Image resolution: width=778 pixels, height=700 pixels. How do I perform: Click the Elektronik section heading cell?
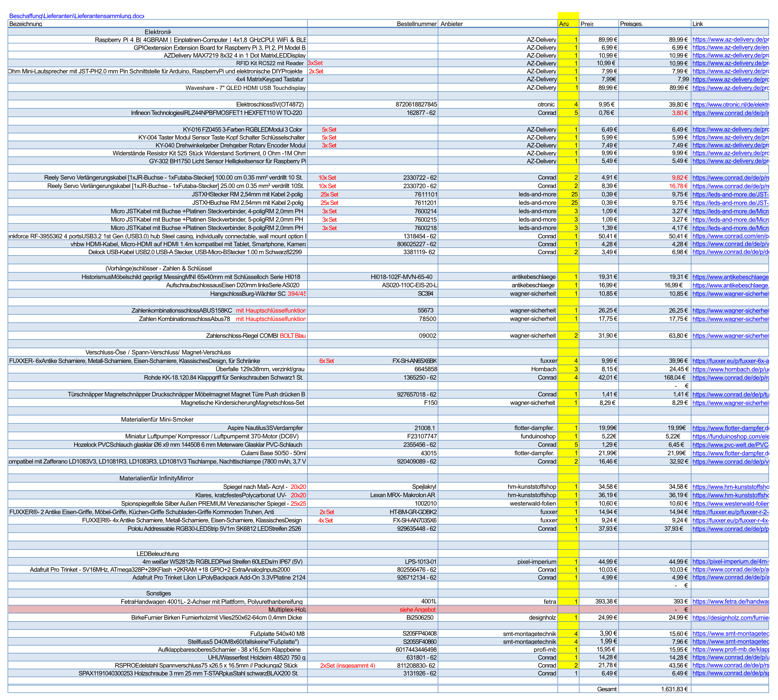[157, 32]
